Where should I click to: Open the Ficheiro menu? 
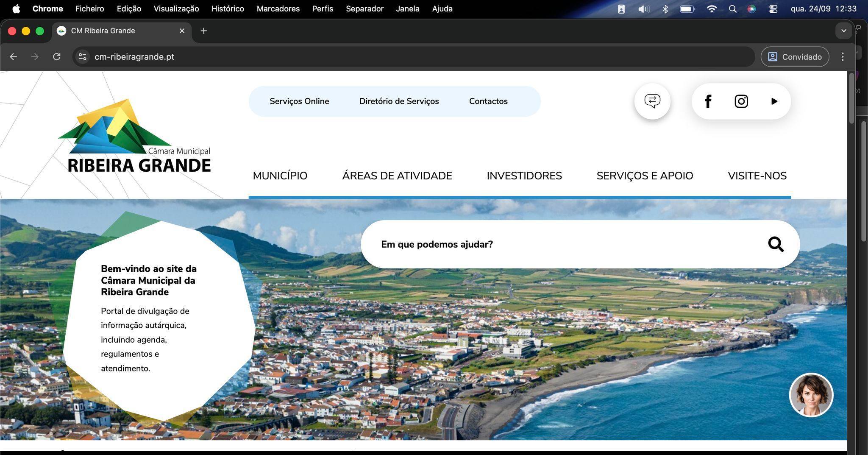click(89, 8)
